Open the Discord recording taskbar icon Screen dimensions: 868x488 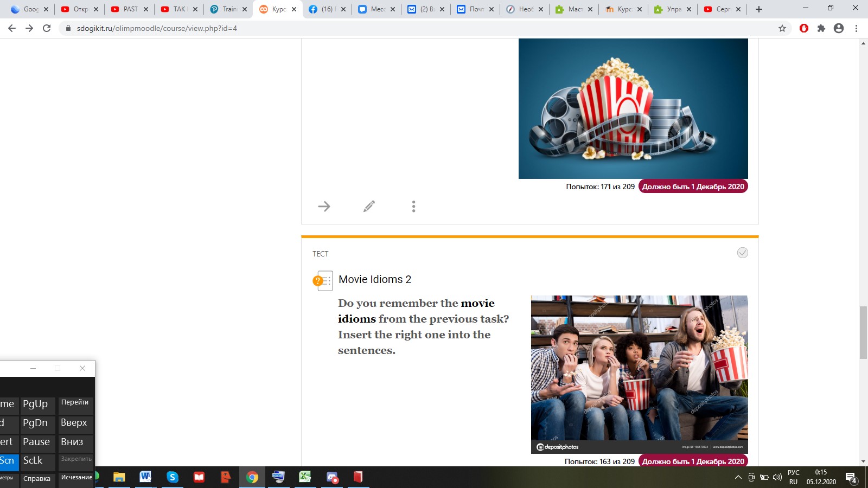332,477
